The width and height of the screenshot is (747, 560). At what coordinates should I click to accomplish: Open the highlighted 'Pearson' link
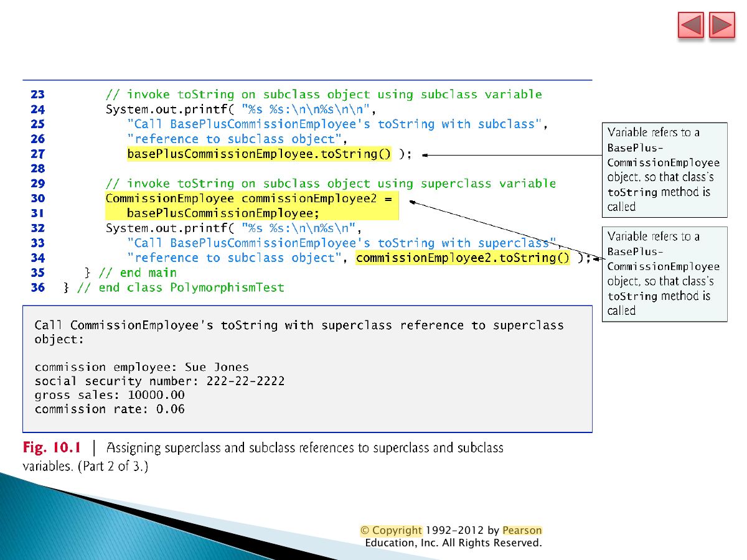522,531
